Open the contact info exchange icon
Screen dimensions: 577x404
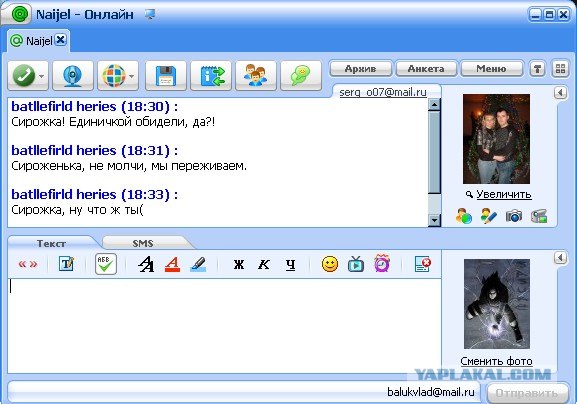click(x=211, y=75)
